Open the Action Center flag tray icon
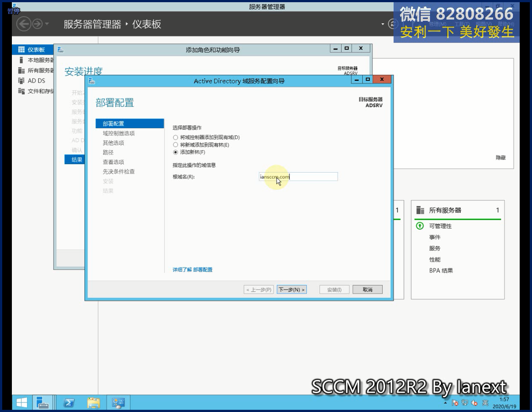Viewport: 532px width, 412px height. click(455, 403)
